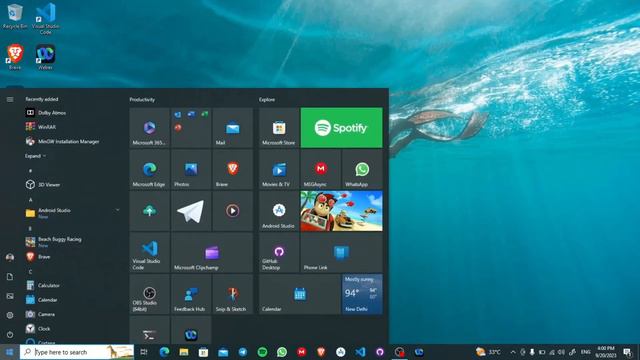Click the letter A header in app list

click(x=30, y=200)
